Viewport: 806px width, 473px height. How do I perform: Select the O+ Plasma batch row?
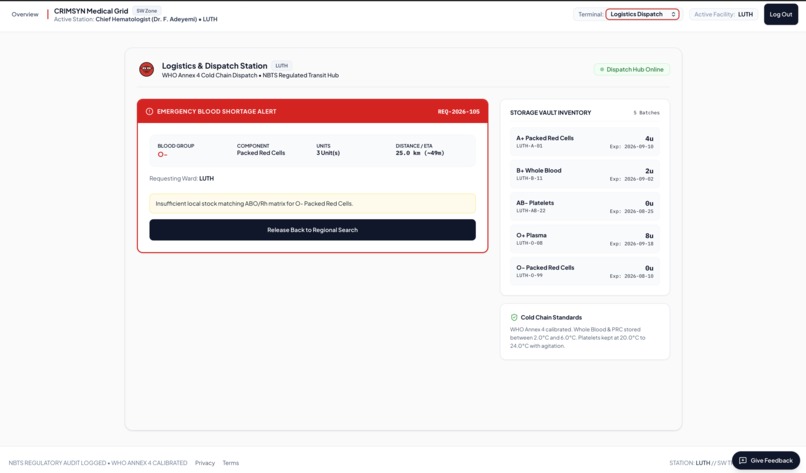584,239
